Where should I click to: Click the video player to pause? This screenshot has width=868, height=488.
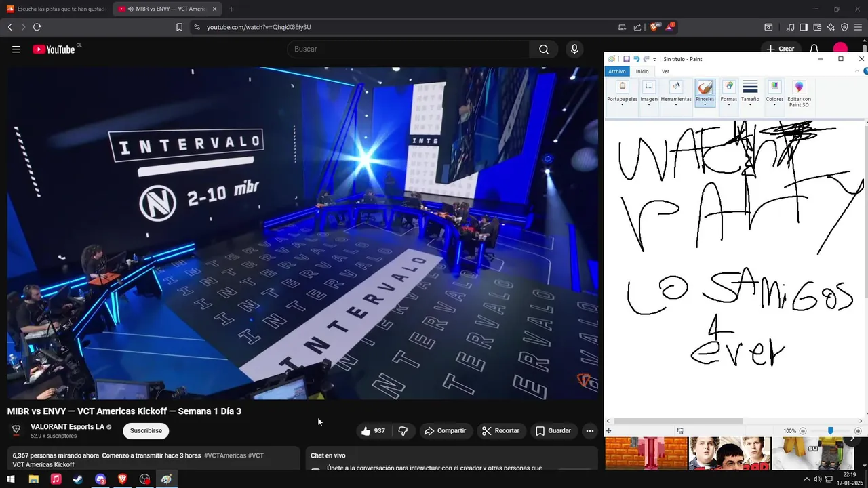click(302, 232)
